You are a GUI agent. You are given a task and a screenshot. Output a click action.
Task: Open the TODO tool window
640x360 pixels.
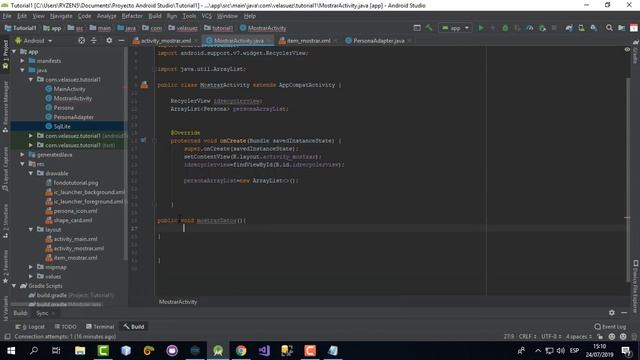point(66,327)
